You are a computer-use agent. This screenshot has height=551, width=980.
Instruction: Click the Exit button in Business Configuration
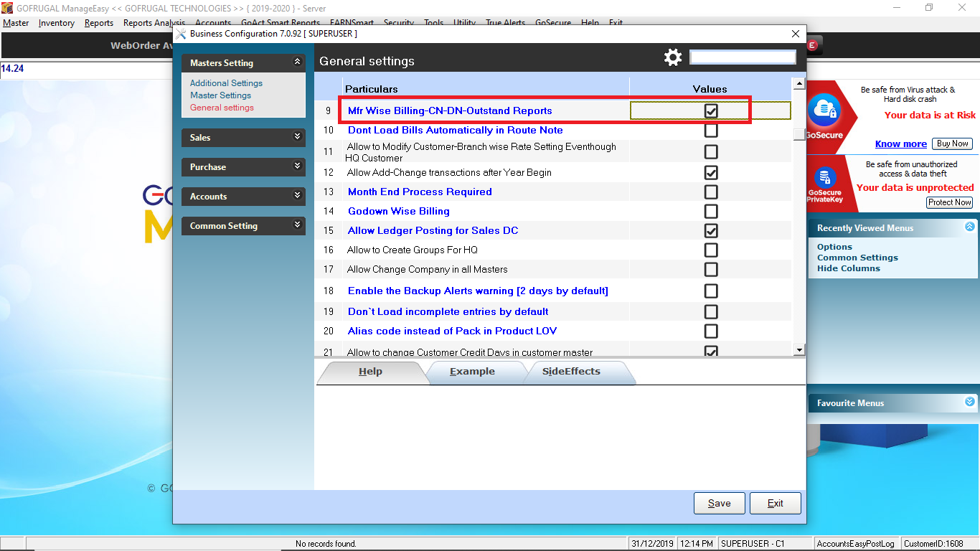click(776, 503)
